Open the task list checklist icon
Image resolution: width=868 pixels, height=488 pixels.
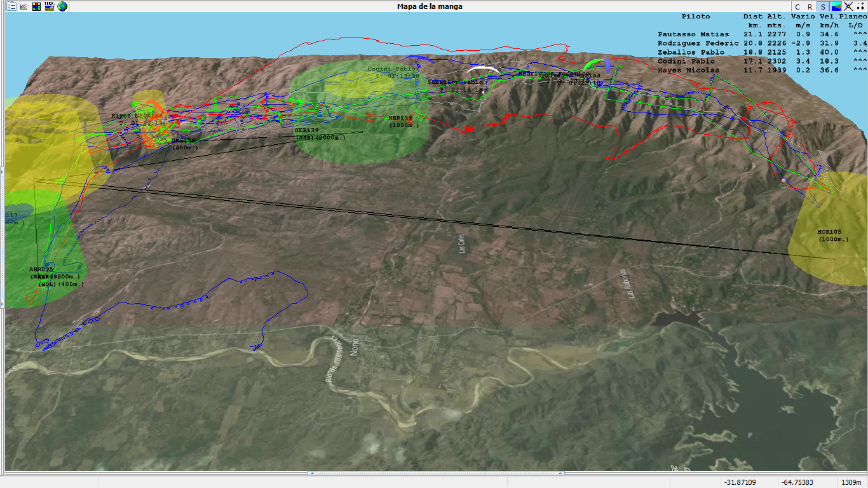pyautogui.click(x=11, y=6)
